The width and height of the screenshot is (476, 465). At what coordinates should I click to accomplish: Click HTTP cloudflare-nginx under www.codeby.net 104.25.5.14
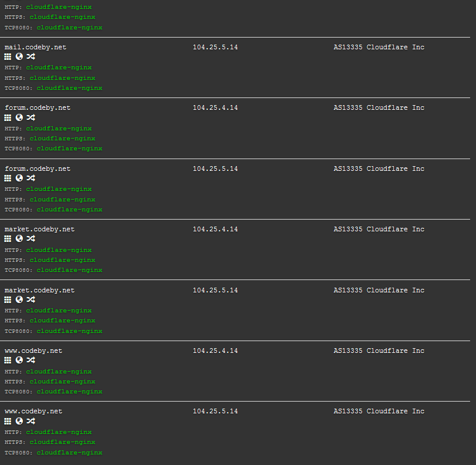tap(48, 432)
